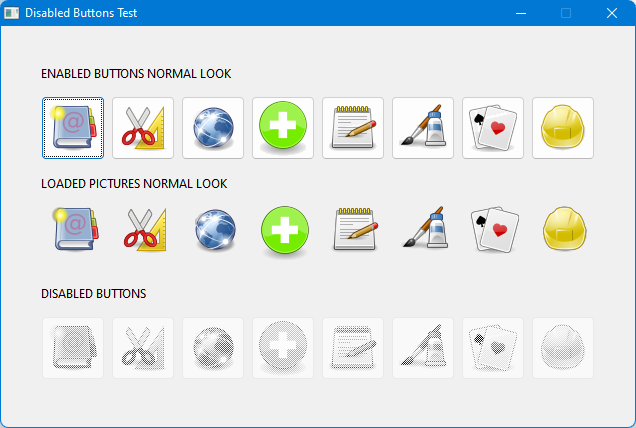Minimize the Disabled Buttons Test window
636x428 pixels.
[x=520, y=13]
